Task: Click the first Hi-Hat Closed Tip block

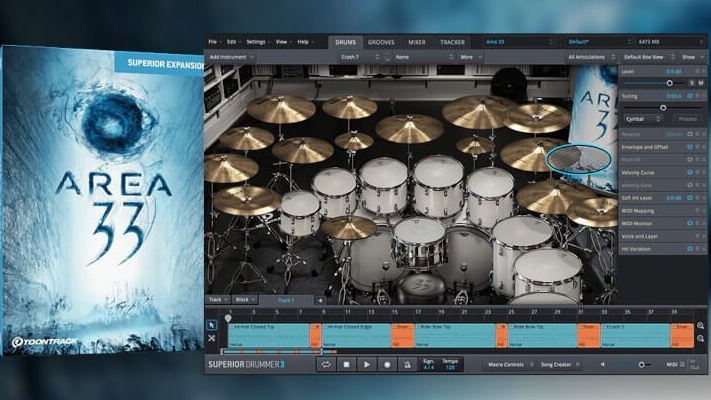Action: pyautogui.click(x=269, y=336)
